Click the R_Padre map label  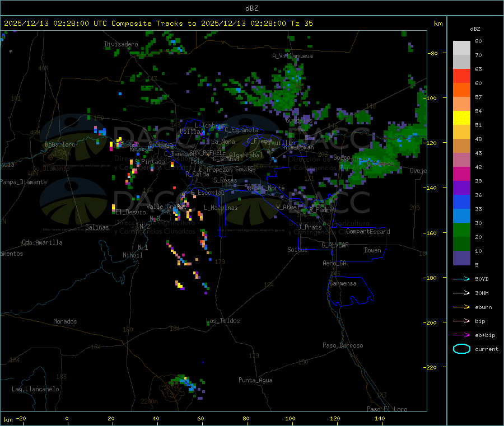point(321,210)
